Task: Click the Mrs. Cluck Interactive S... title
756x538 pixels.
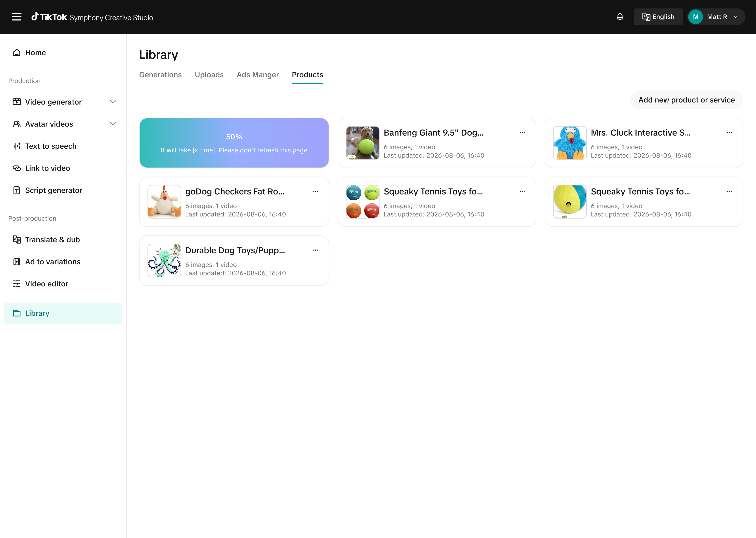Action: [x=640, y=133]
